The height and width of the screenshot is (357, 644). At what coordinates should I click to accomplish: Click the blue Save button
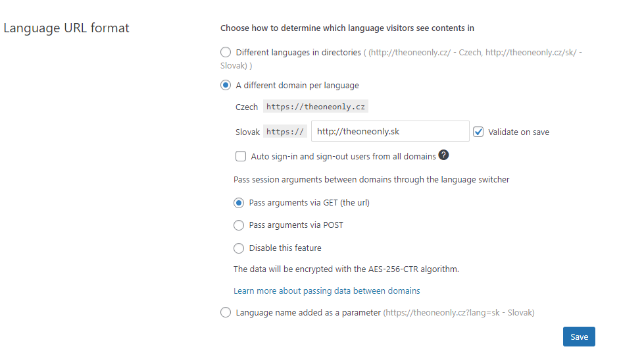click(579, 337)
